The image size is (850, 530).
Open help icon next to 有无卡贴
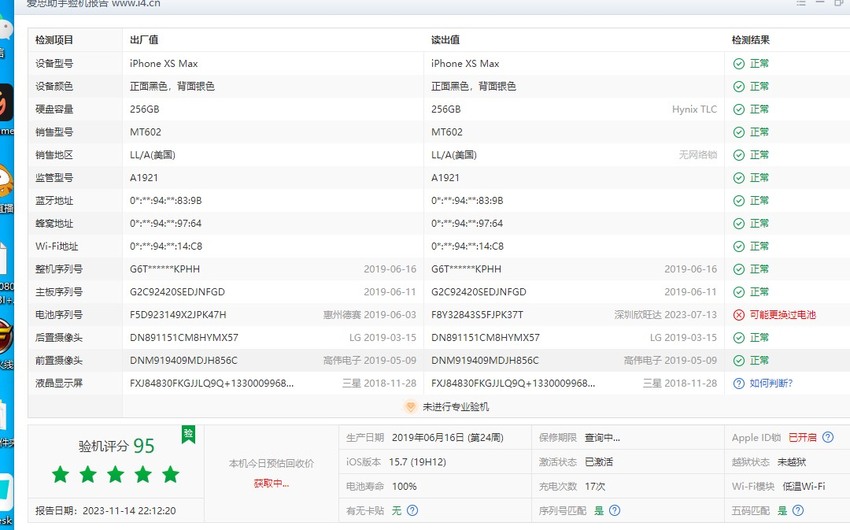[x=412, y=510]
